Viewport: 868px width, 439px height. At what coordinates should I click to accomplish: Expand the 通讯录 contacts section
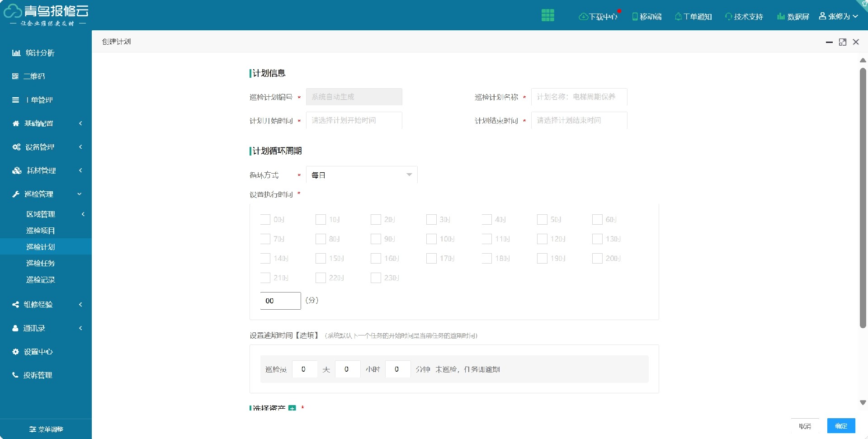(x=35, y=328)
